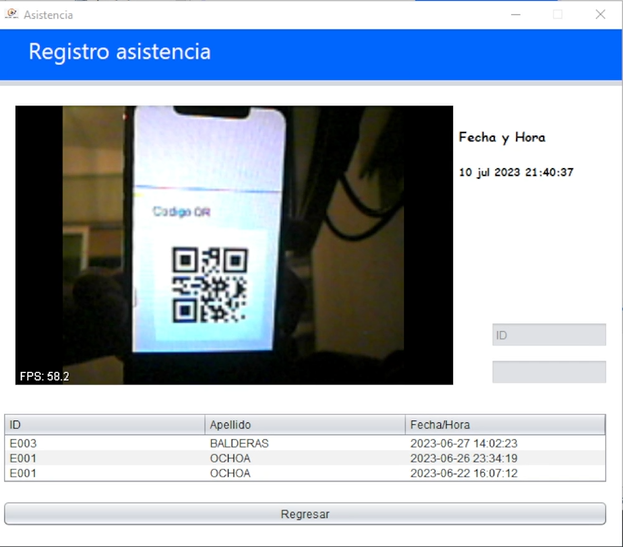The height and width of the screenshot is (547, 623).
Task: Select the 2023-06-27 14:02:23 cell
Action: point(505,443)
